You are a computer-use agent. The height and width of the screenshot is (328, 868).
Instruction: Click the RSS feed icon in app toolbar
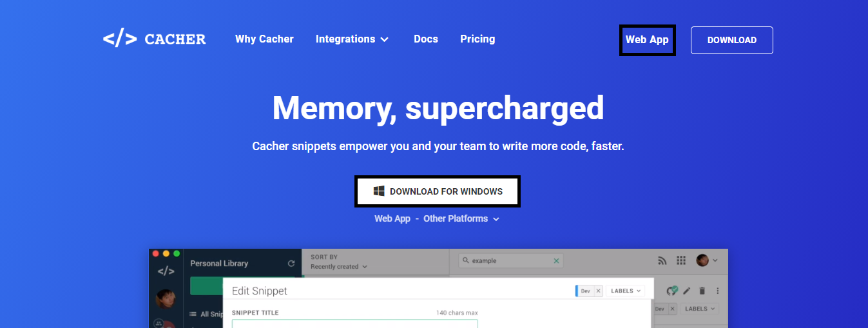662,261
